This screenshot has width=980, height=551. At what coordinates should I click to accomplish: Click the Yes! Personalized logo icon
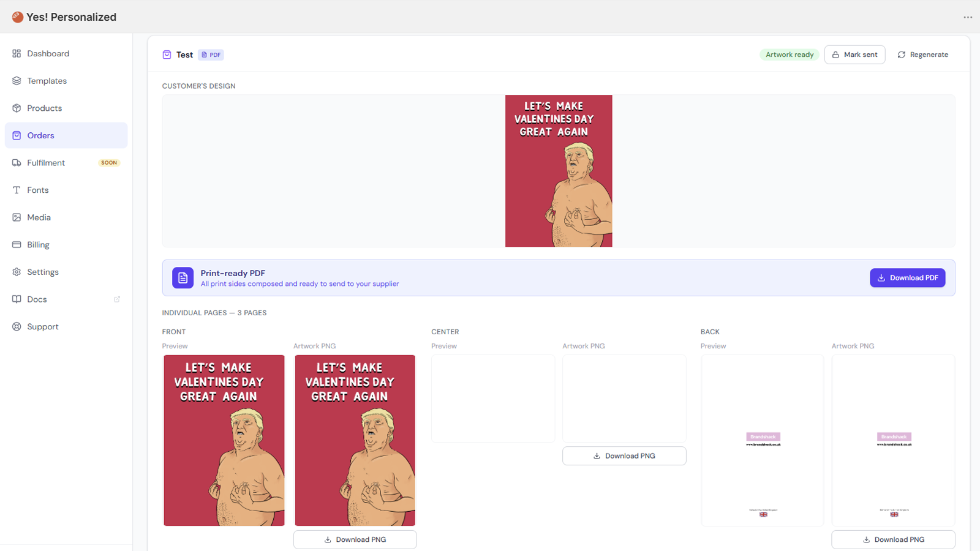coord(17,17)
